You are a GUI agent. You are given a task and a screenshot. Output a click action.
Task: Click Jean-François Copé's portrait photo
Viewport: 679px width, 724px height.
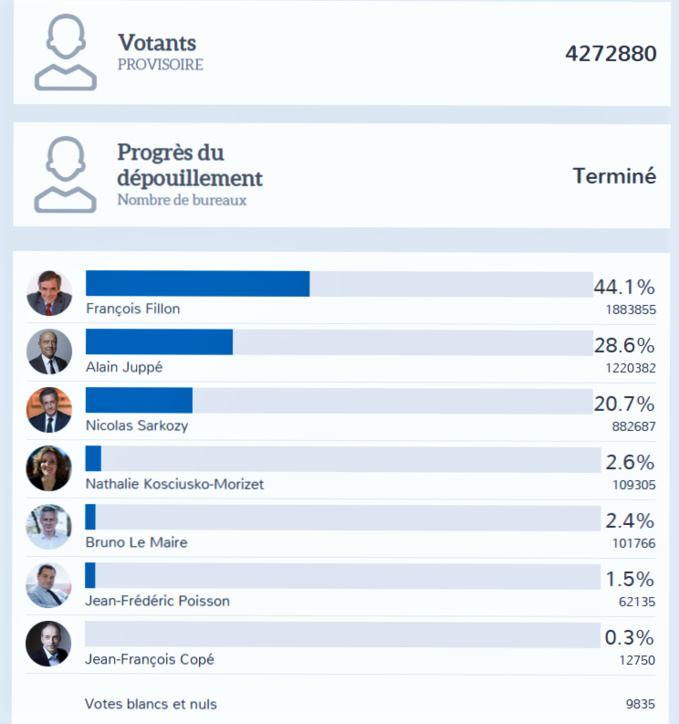(49, 643)
